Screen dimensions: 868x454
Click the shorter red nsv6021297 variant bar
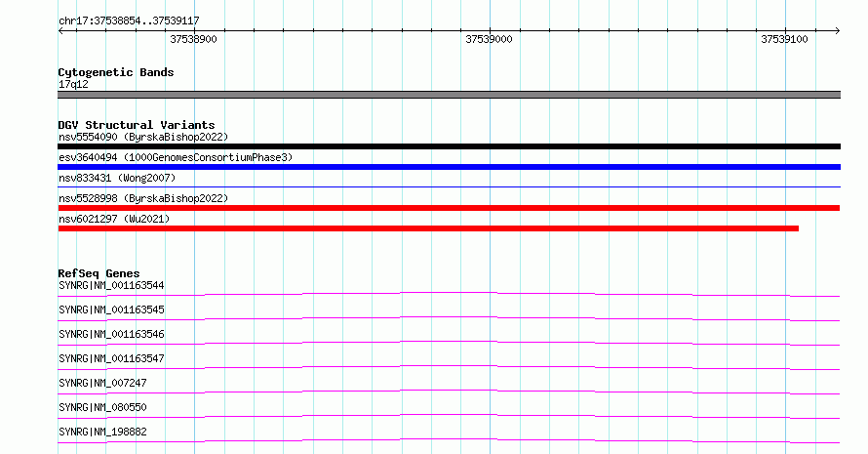[x=428, y=228]
